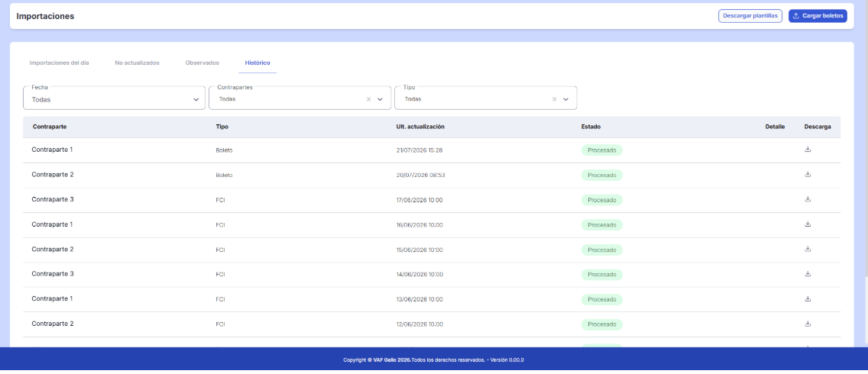Click the Procesado badge for 21/07/2026 row
The image size is (868, 374).
click(602, 150)
